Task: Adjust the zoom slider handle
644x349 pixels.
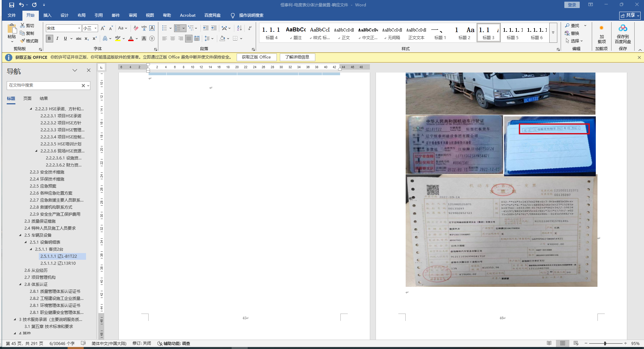Action: click(605, 343)
